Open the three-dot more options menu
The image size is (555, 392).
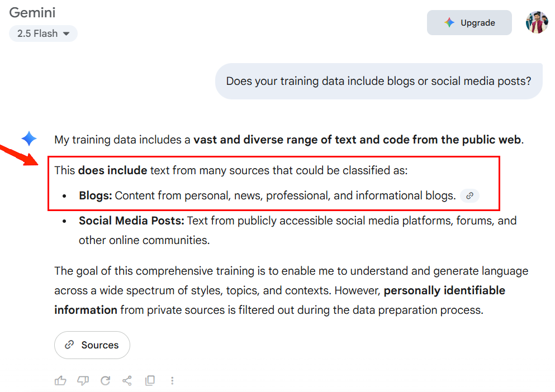tap(172, 380)
